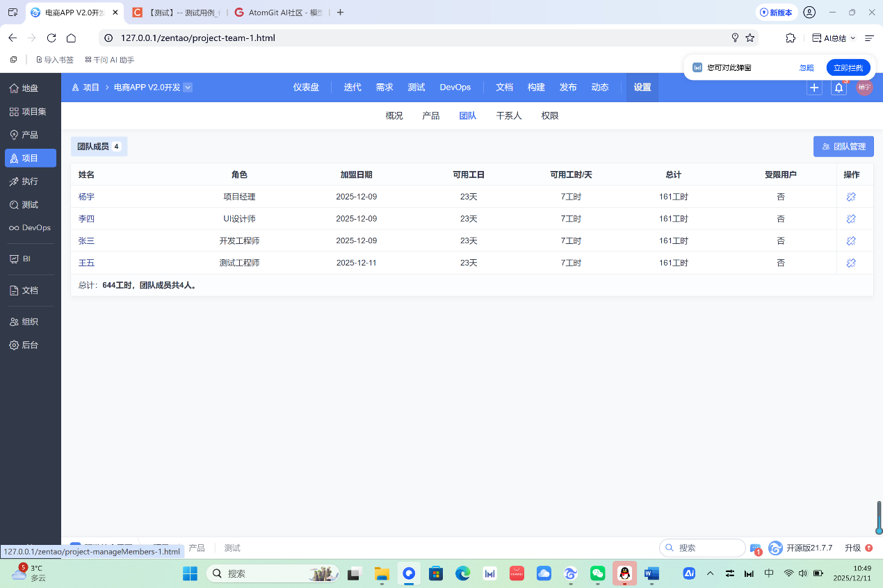This screenshot has height=588, width=883.
Task: Click the plus quick-create icon in header
Action: point(814,88)
